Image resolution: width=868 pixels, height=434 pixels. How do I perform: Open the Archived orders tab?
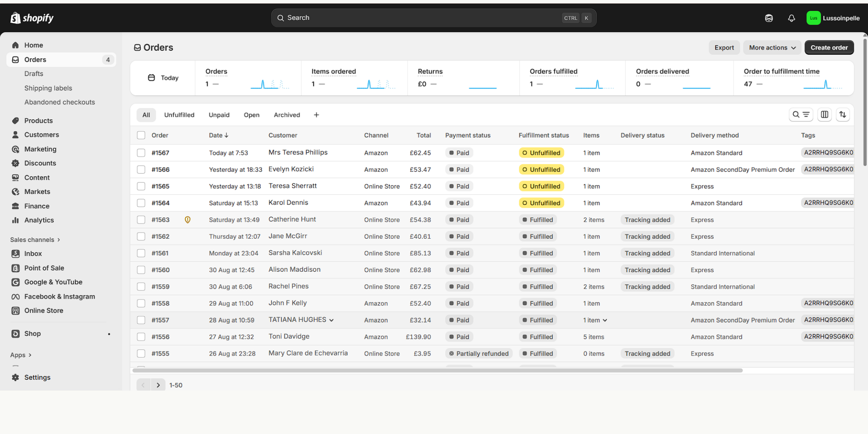point(286,115)
